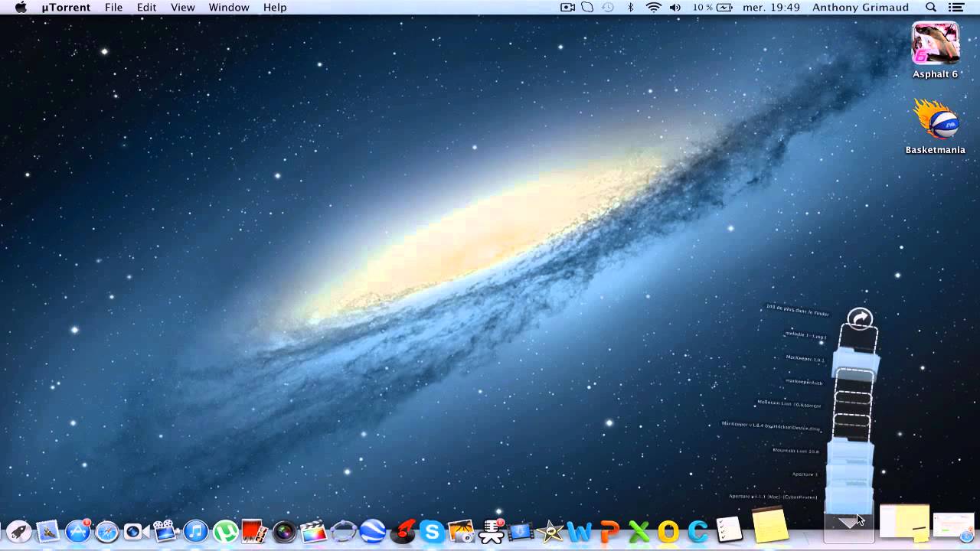Viewport: 980px width, 551px height.
Task: Open yellow Notes pad in Dock
Action: (x=769, y=525)
